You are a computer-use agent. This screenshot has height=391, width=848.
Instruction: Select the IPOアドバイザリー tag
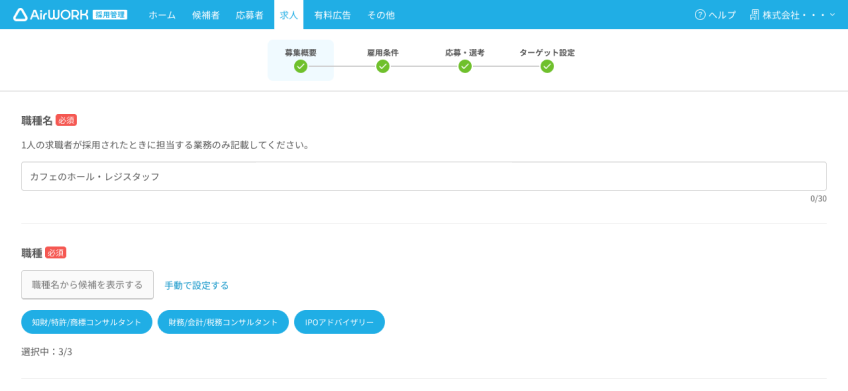coord(340,322)
